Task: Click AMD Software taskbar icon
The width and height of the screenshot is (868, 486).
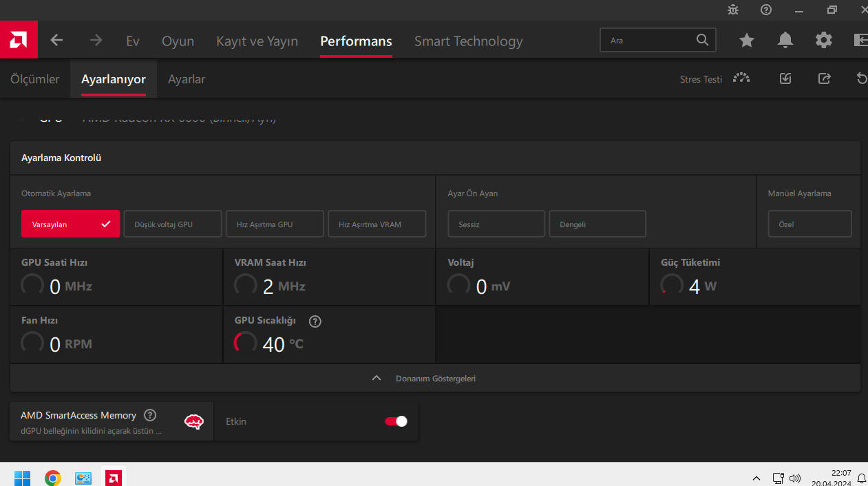Action: tap(114, 478)
